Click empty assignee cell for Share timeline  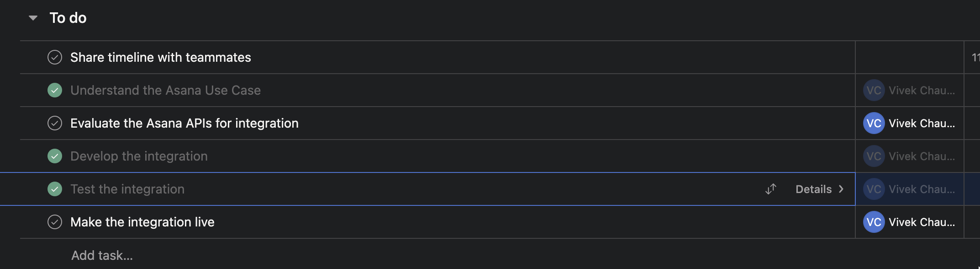point(909,57)
